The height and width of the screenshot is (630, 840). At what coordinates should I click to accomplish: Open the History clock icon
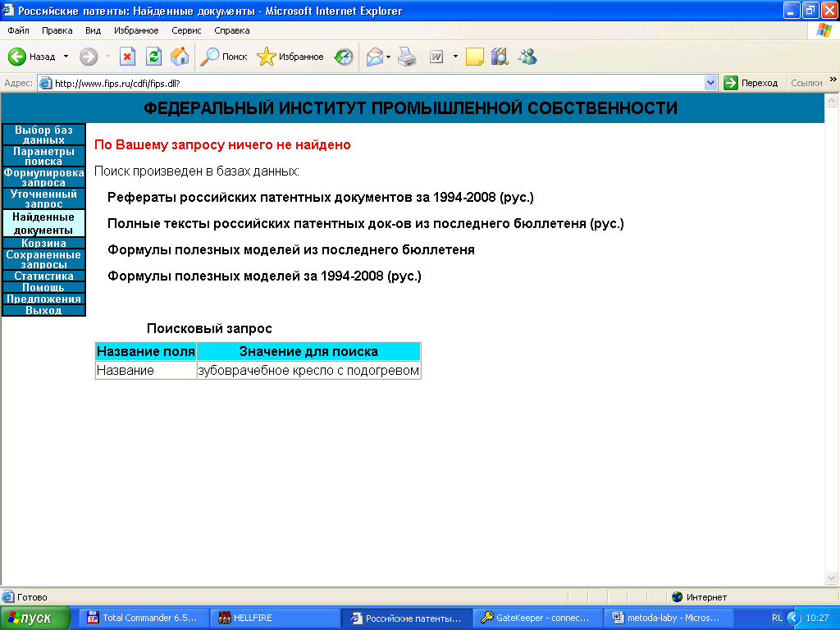344,57
